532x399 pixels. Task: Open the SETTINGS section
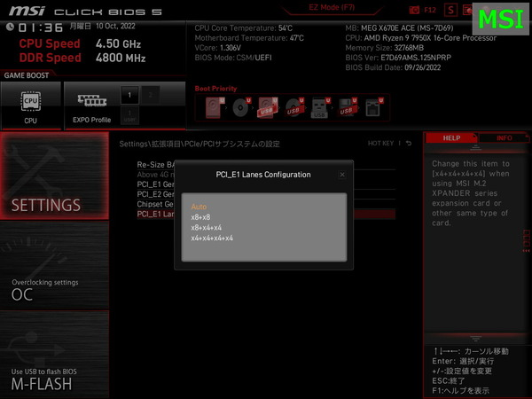tap(54, 176)
